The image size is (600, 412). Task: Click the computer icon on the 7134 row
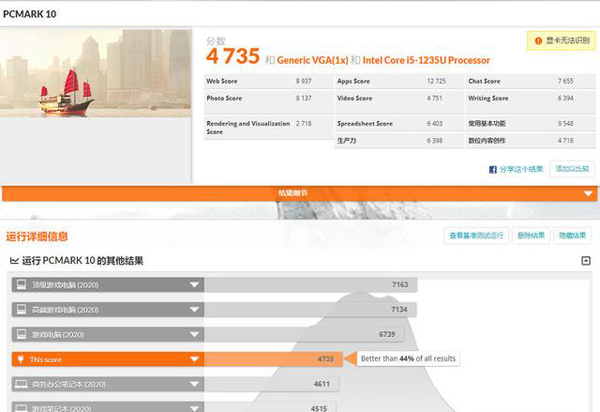tap(20, 310)
